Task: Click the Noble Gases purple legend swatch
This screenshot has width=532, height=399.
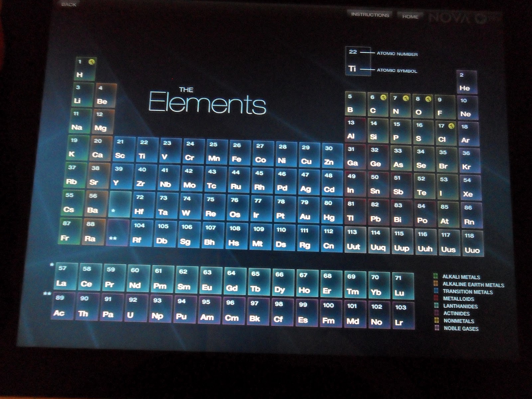Action: point(437,328)
